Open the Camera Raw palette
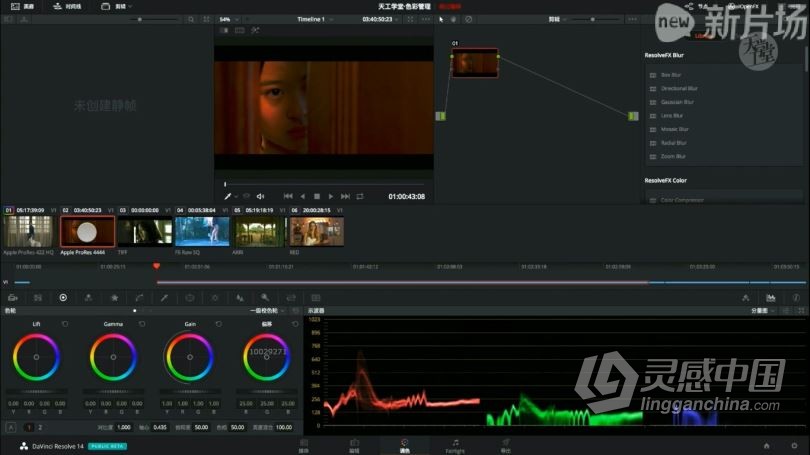 click(13, 298)
